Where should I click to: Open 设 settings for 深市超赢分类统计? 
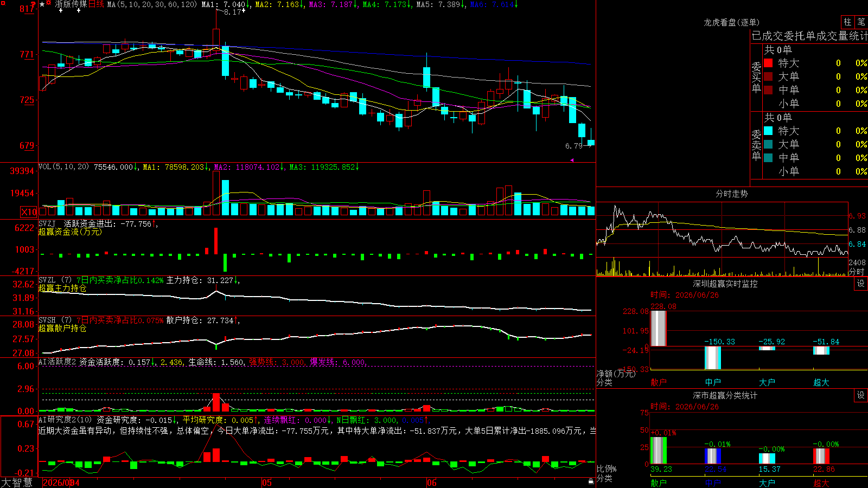861,395
